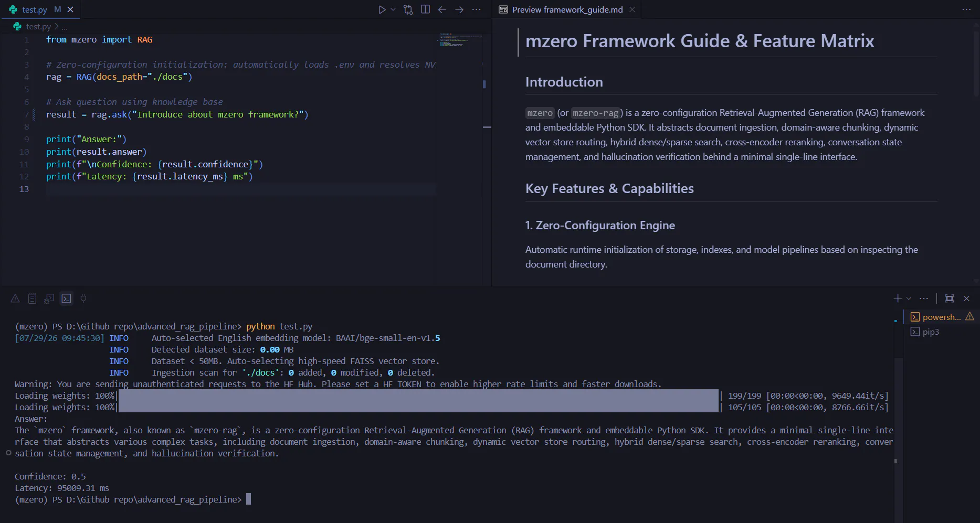Image resolution: width=980 pixels, height=523 pixels.
Task: Click line number 13 in the gutter
Action: [24, 189]
